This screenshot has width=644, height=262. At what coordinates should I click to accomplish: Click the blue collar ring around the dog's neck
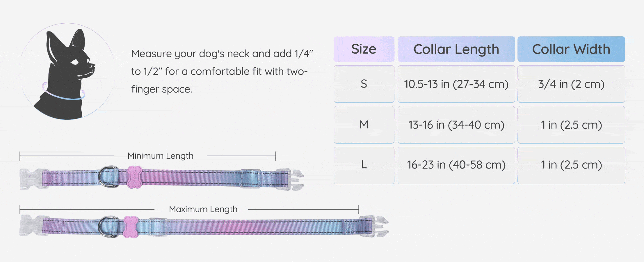(x=64, y=97)
